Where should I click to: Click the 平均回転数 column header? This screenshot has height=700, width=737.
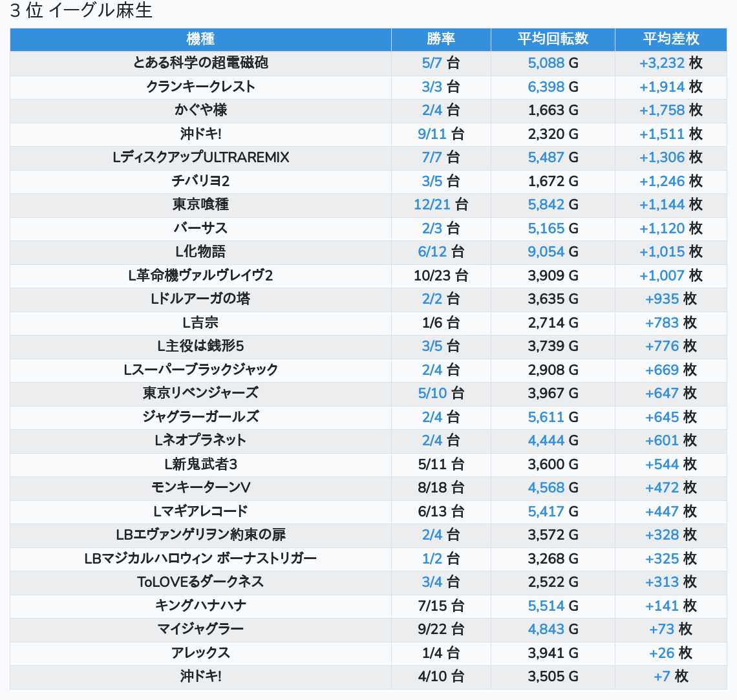(x=553, y=39)
